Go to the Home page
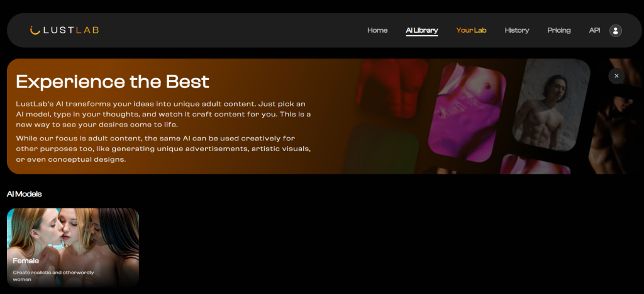Image resolution: width=644 pixels, height=294 pixels. [377, 30]
